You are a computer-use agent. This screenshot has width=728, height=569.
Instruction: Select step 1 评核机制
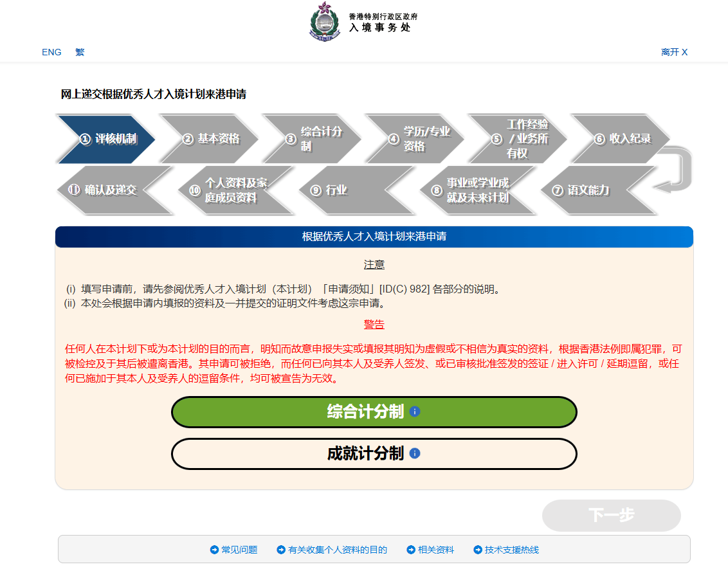106,139
